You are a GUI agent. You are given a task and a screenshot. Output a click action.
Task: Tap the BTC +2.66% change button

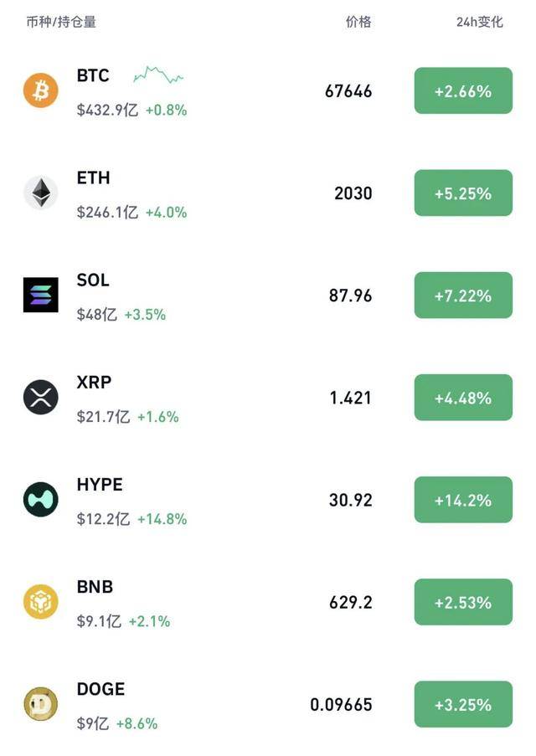(463, 91)
